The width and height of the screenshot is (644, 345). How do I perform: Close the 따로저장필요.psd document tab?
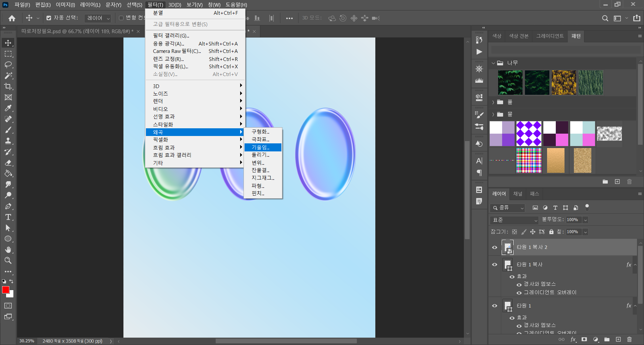pos(138,31)
